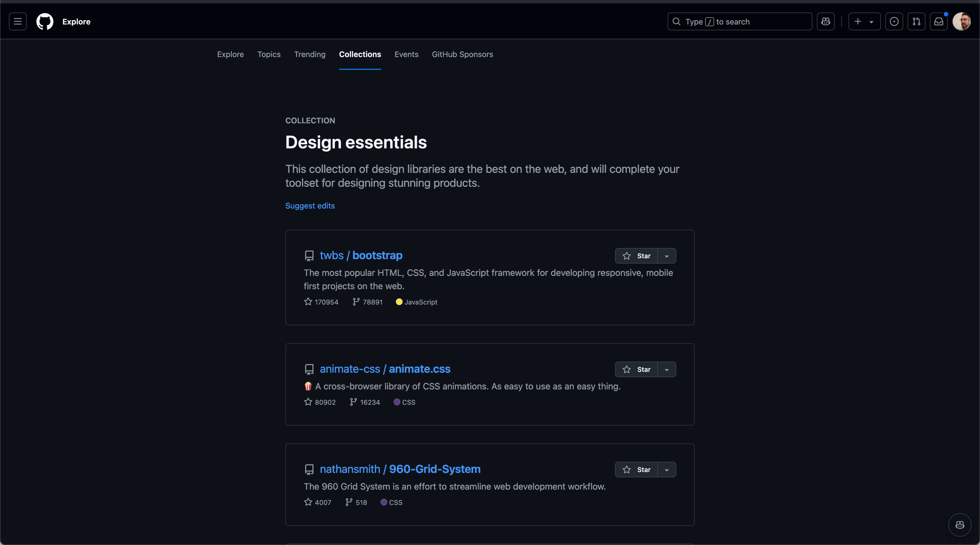The width and height of the screenshot is (980, 545).
Task: Click the popcorn emoji in animate.css description
Action: [x=308, y=386]
